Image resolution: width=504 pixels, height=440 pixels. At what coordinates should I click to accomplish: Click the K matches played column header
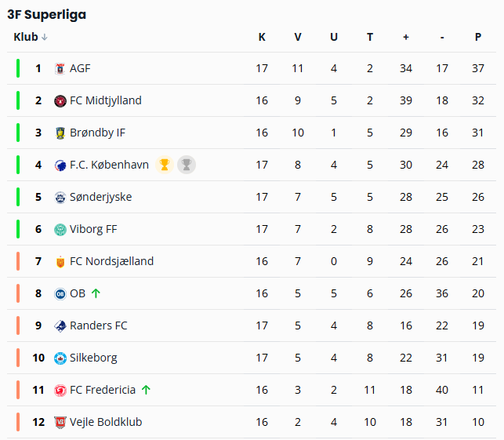pyautogui.click(x=262, y=37)
